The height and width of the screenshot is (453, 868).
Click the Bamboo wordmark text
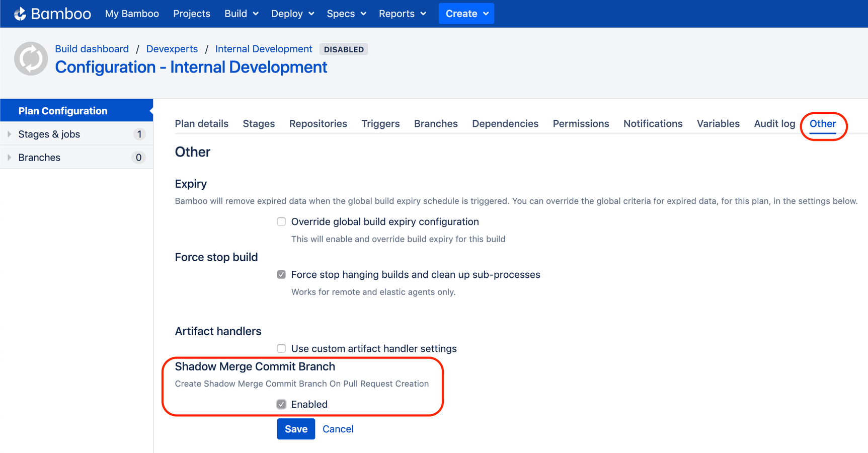pos(61,14)
